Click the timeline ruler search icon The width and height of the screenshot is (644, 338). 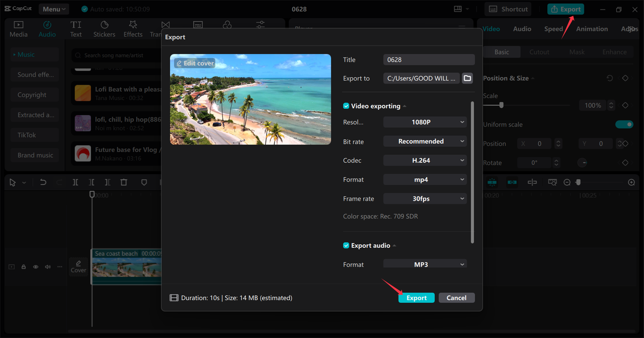(x=552, y=182)
